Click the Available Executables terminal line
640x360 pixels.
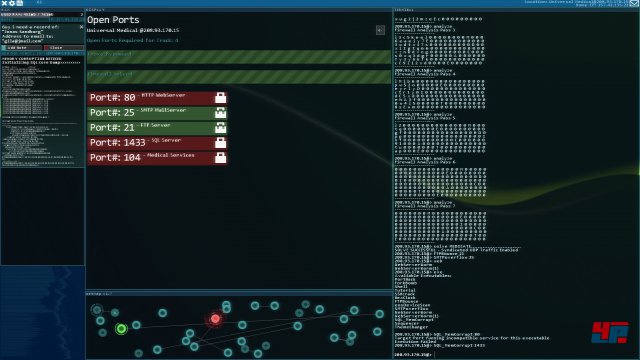tap(422, 276)
